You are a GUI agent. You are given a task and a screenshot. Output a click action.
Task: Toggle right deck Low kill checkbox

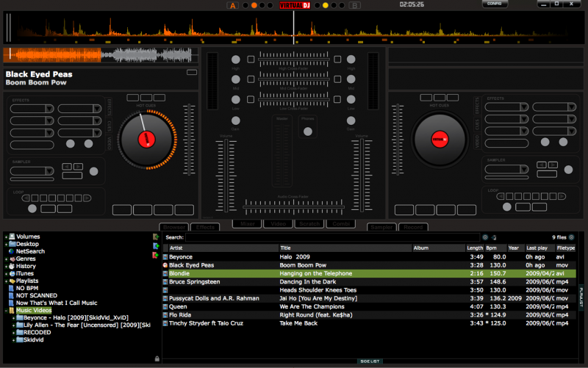337,99
